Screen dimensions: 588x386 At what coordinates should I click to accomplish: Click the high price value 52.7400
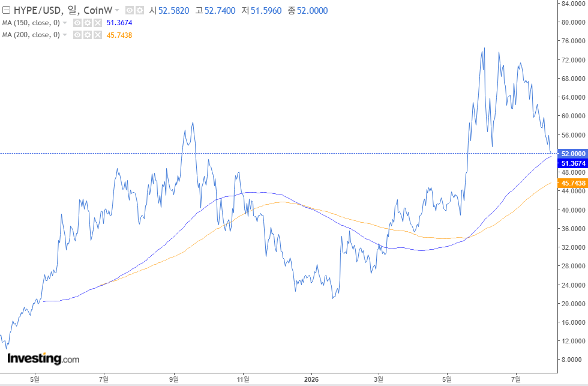[220, 10]
